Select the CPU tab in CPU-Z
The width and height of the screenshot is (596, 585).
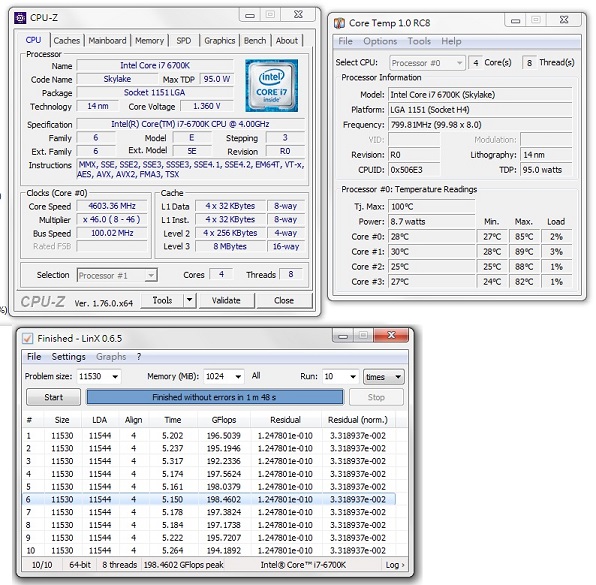coord(33,40)
